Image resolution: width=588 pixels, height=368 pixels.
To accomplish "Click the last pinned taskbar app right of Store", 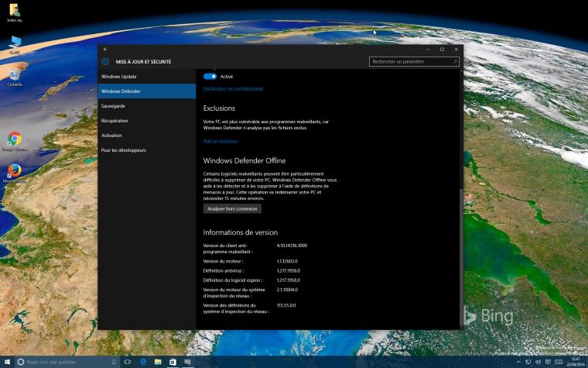I will pyautogui.click(x=187, y=362).
